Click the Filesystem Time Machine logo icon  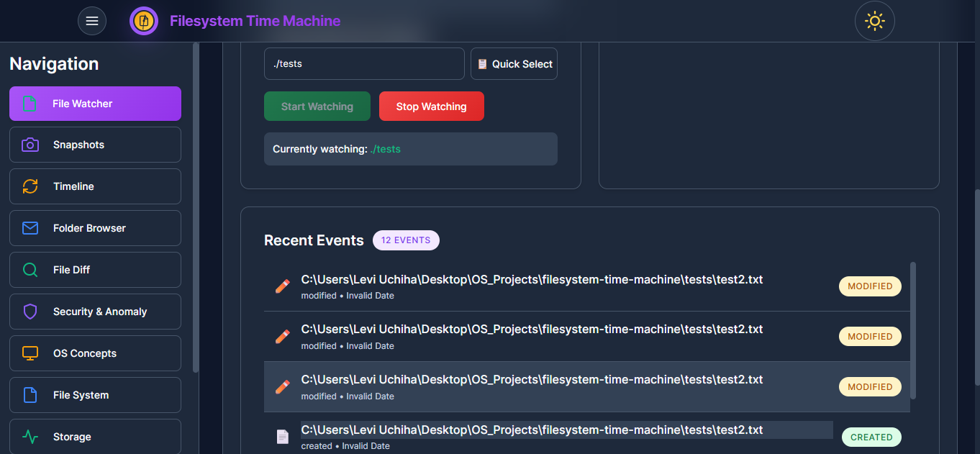click(x=144, y=21)
